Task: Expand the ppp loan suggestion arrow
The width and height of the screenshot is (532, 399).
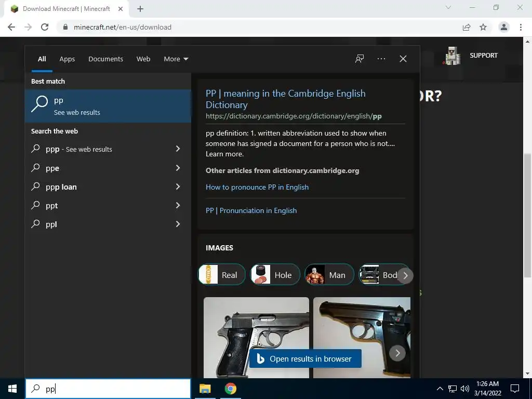Action: [178, 187]
